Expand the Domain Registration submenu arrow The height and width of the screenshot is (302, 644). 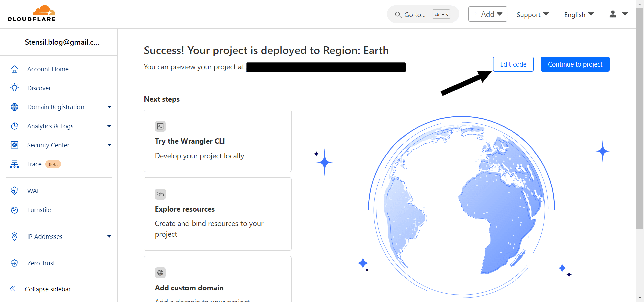(x=109, y=107)
